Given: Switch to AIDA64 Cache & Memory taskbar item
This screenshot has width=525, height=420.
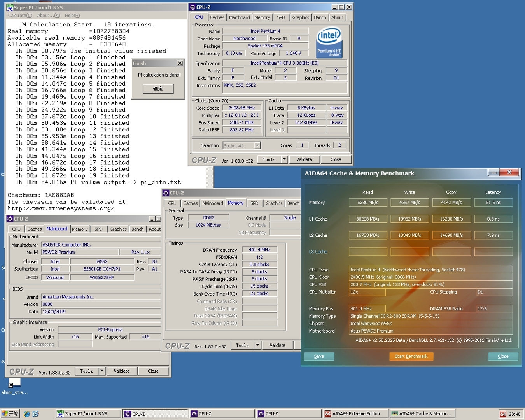Looking at the screenshot, I should coord(422,414).
